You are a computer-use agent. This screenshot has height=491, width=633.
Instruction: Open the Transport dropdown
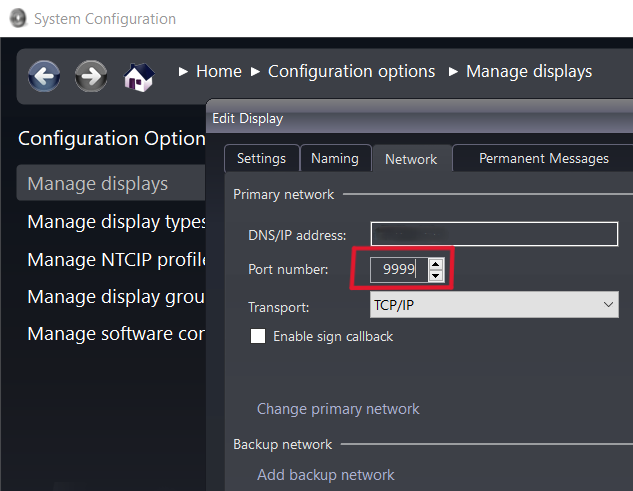tap(494, 306)
